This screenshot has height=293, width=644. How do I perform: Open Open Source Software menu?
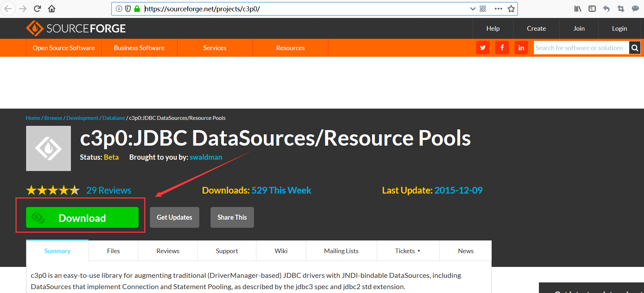[x=64, y=48]
